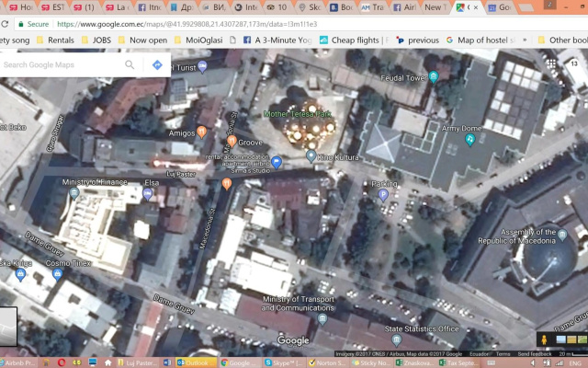Click the Secure padlock site info
The width and height of the screenshot is (588, 368).
[x=34, y=24]
